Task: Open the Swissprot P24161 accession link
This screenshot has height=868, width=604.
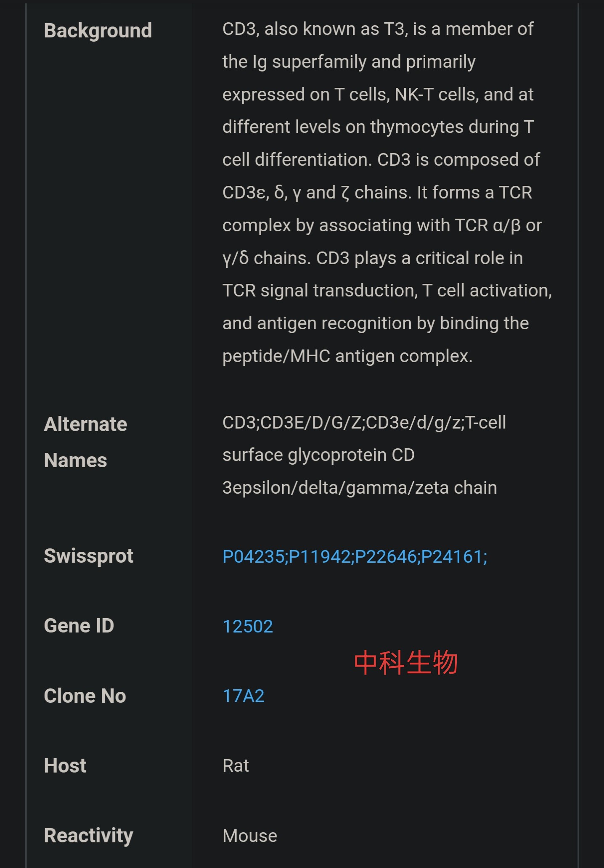Action: coord(452,557)
